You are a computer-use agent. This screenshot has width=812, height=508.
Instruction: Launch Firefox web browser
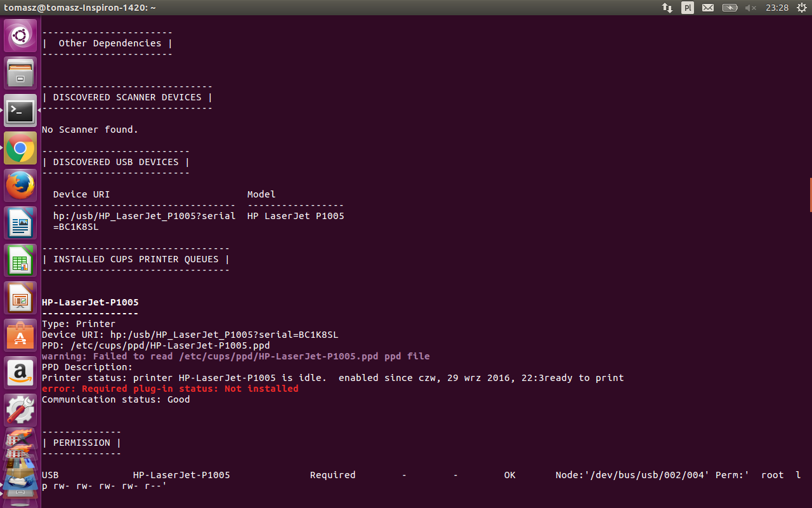click(x=20, y=186)
